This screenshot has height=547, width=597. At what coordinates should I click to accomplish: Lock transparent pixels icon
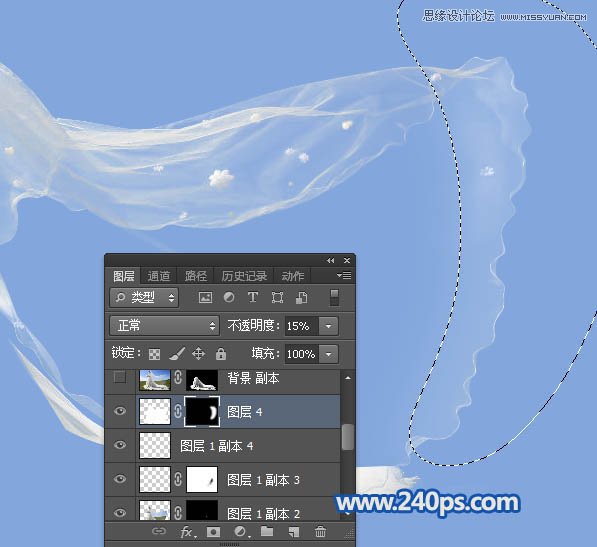[x=154, y=354]
